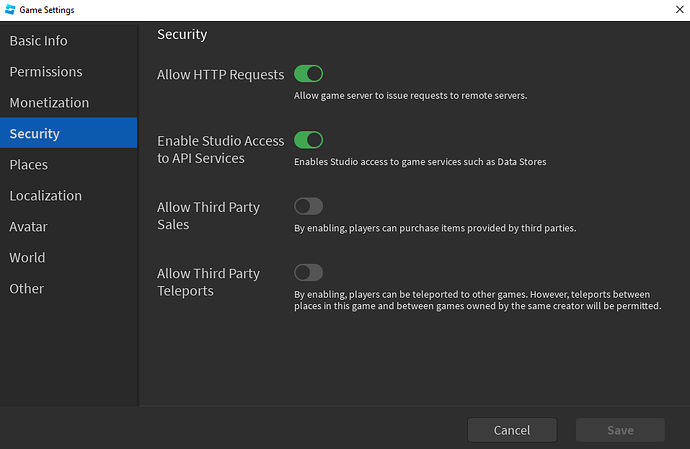Switch to the Monetization tab
The height and width of the screenshot is (449, 690).
pos(49,103)
